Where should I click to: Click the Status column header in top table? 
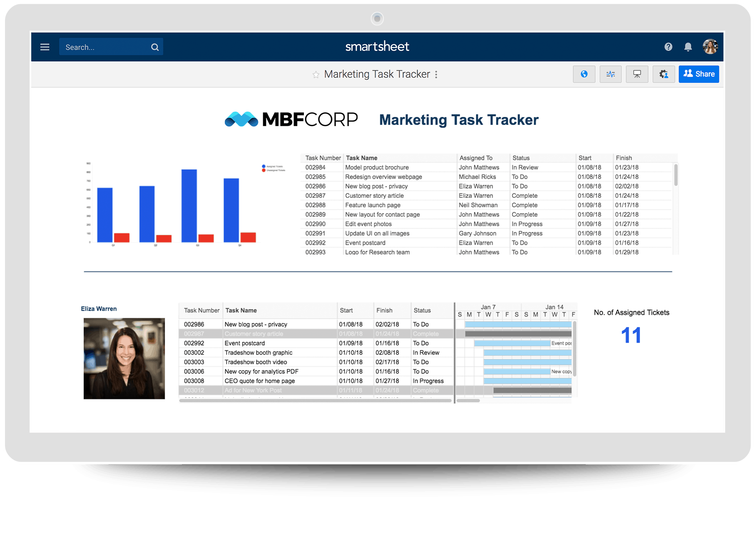pos(521,158)
